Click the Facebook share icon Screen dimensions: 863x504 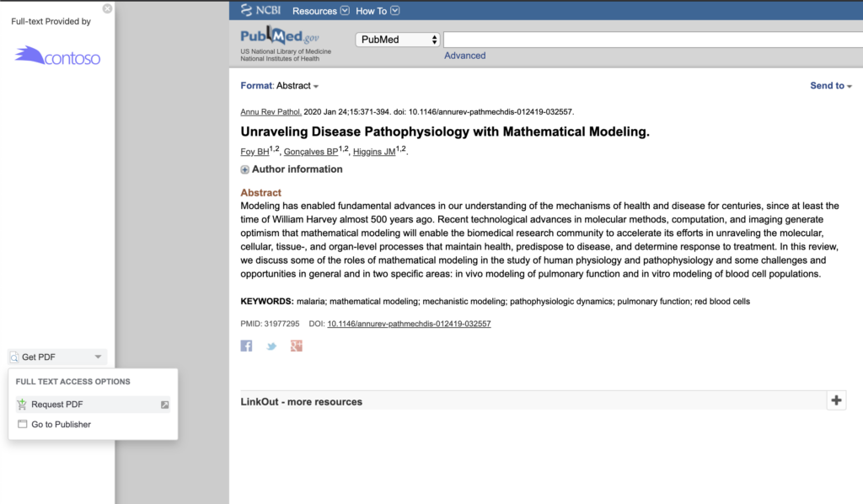pos(246,346)
